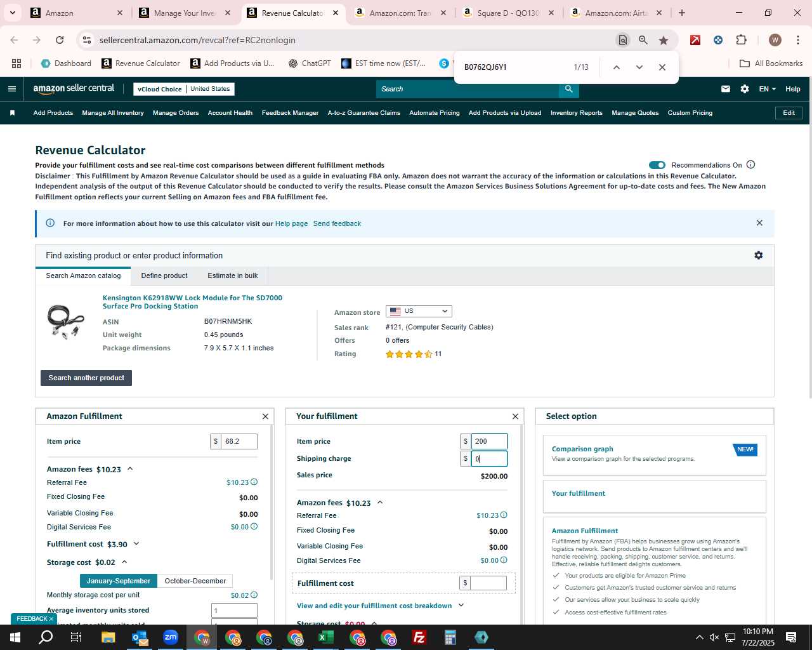Click the Fulfillment cost input field
The width and height of the screenshot is (812, 650).
click(488, 583)
